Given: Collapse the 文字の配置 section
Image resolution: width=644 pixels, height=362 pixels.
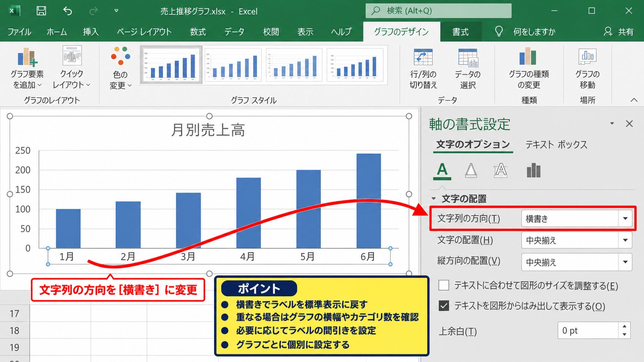Looking at the screenshot, I should [434, 199].
